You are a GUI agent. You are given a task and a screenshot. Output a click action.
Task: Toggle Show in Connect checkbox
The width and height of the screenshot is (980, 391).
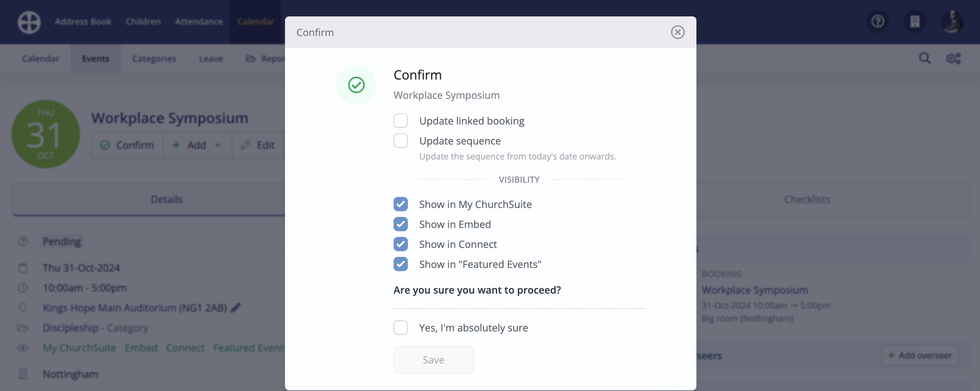401,244
